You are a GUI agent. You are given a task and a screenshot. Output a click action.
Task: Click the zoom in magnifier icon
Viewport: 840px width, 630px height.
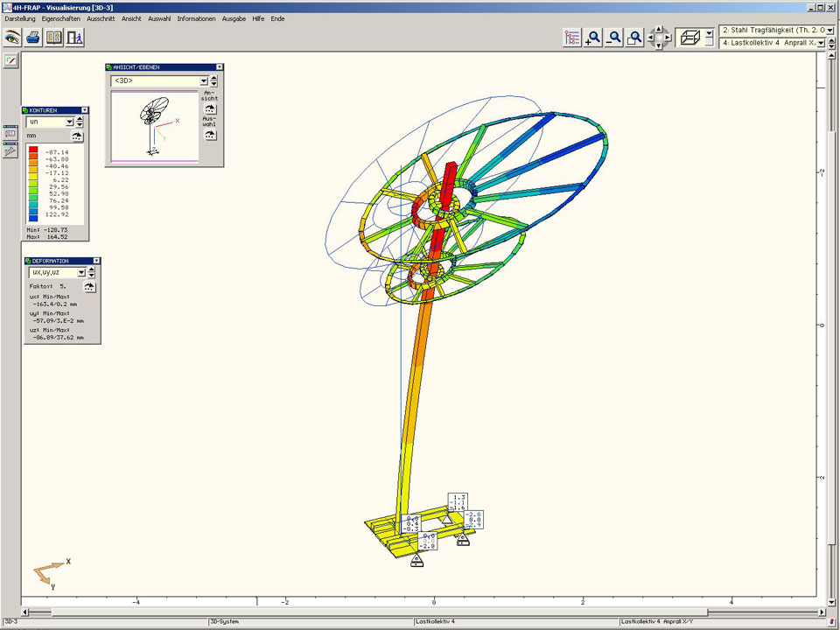pos(593,38)
